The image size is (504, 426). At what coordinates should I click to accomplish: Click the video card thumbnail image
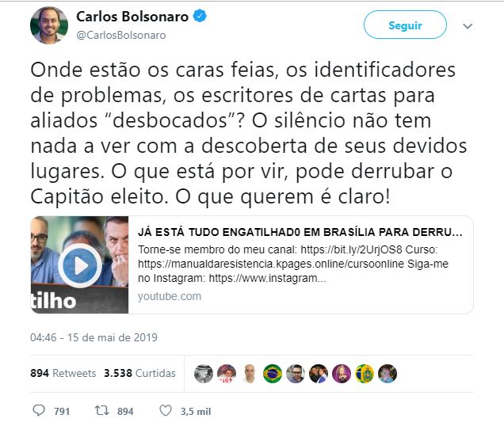tap(79, 264)
